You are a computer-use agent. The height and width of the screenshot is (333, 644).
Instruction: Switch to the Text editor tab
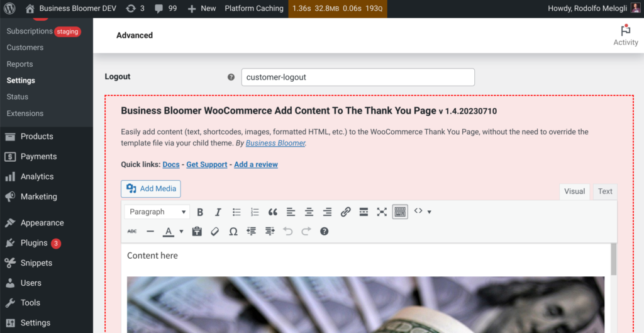[x=605, y=191]
